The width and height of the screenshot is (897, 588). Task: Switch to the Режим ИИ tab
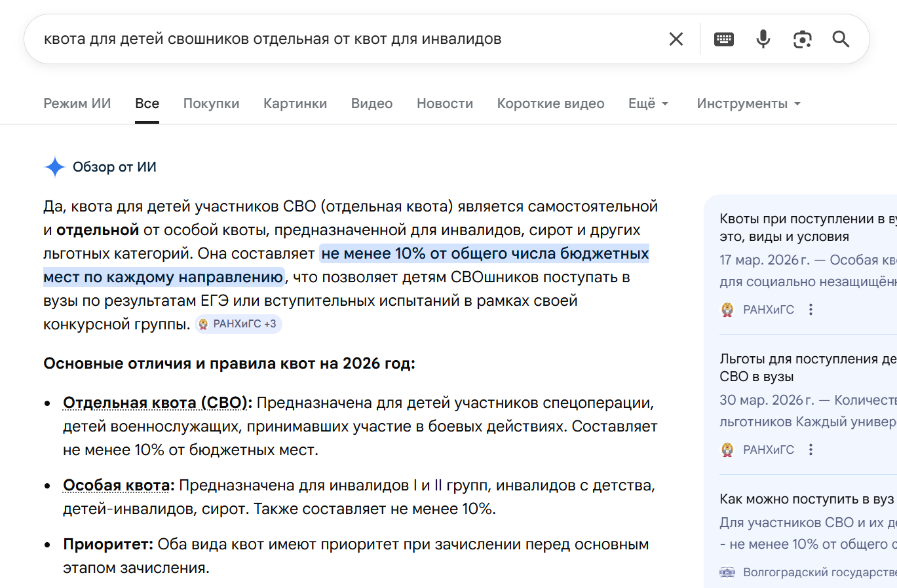(x=77, y=103)
